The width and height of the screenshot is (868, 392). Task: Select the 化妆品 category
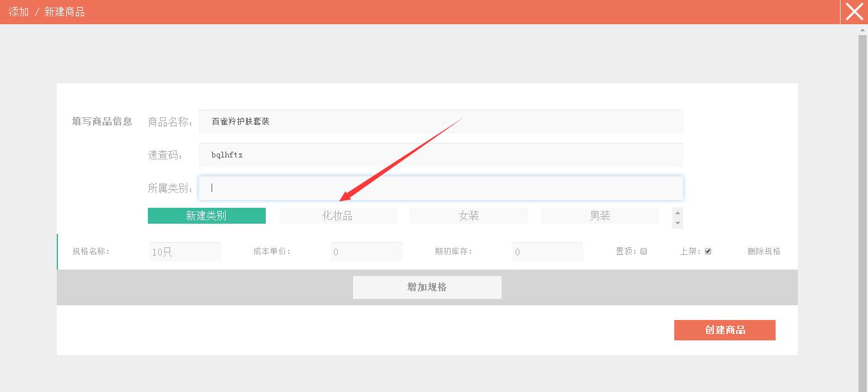coord(338,215)
